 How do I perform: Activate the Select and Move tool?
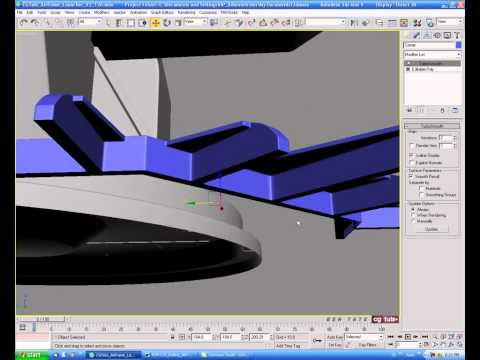pyautogui.click(x=155, y=23)
